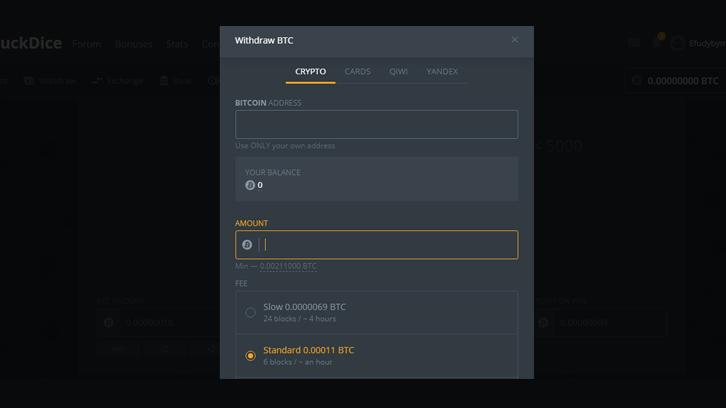The width and height of the screenshot is (726, 408).
Task: Click the bitcoin icon beside profit field
Action: (543, 322)
